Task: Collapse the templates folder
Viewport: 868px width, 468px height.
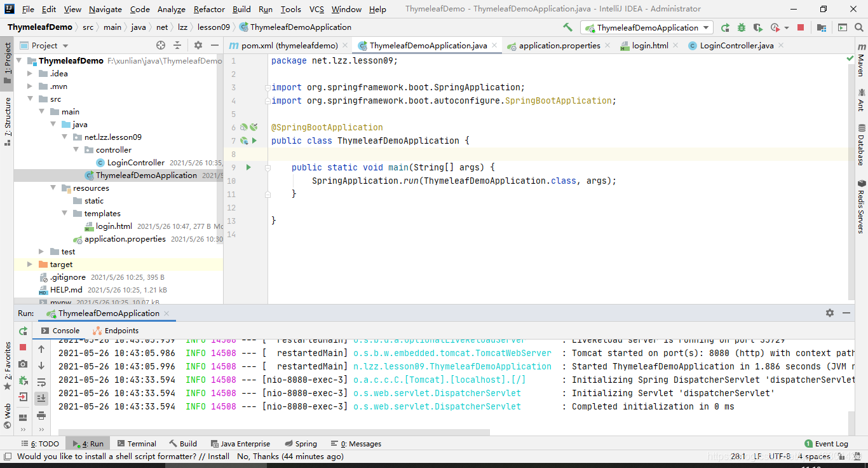Action: pos(64,214)
